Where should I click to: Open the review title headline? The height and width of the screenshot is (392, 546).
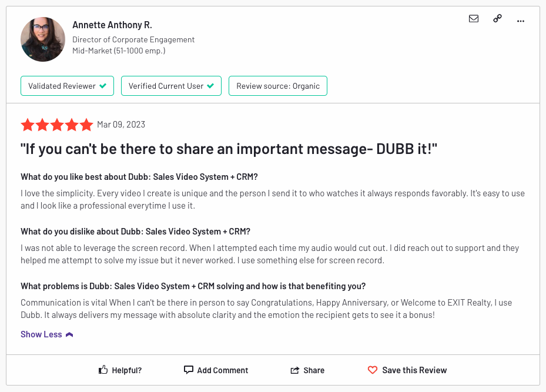pyautogui.click(x=229, y=149)
